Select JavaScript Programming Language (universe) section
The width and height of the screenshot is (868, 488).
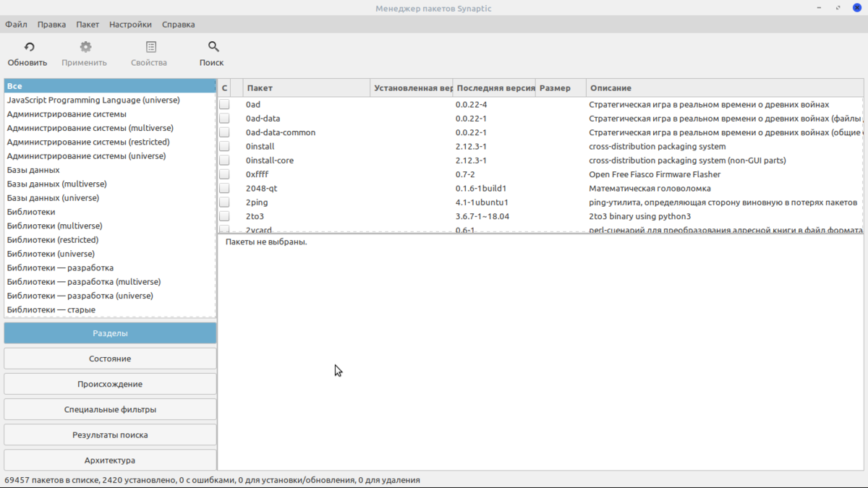coord(110,100)
